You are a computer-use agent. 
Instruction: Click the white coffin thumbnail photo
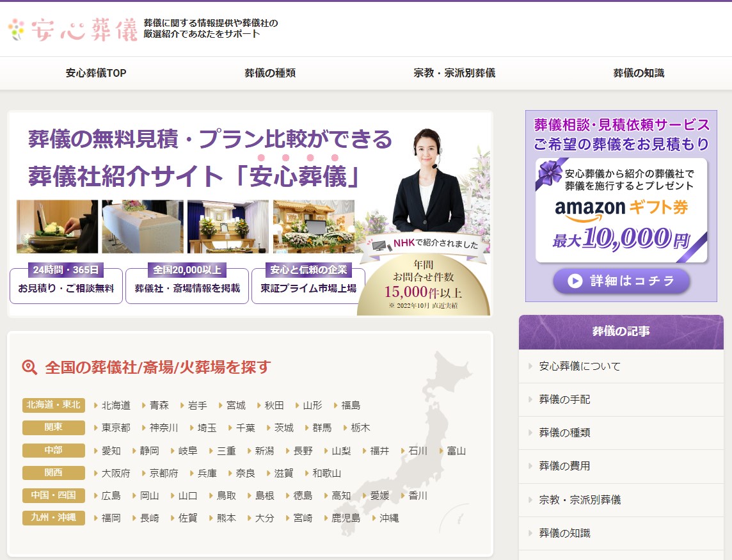pos(143,227)
